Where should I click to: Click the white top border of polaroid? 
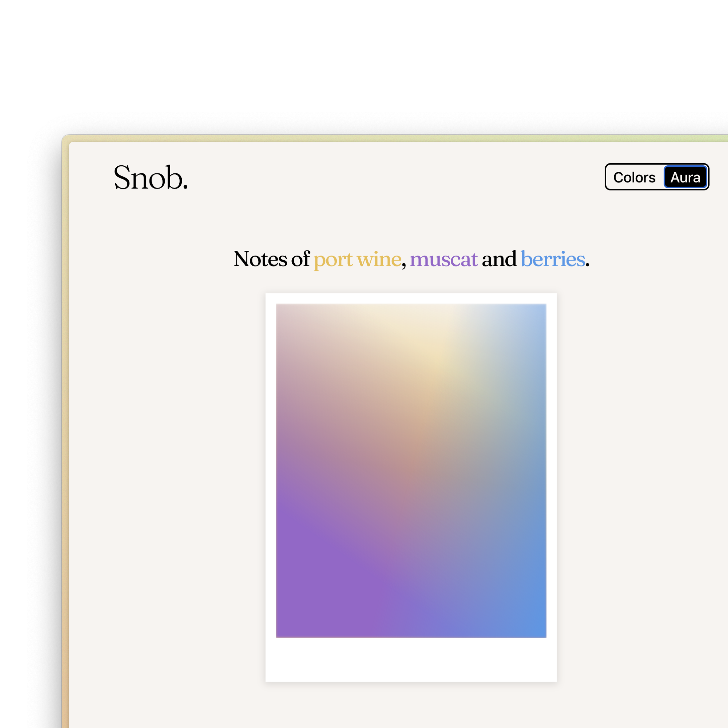click(411, 298)
